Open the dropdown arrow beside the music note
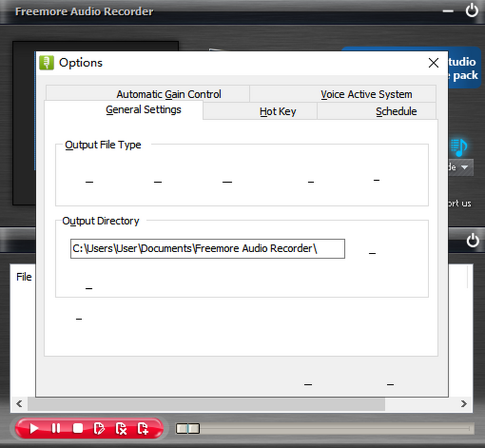This screenshot has width=485, height=448. pos(464,167)
